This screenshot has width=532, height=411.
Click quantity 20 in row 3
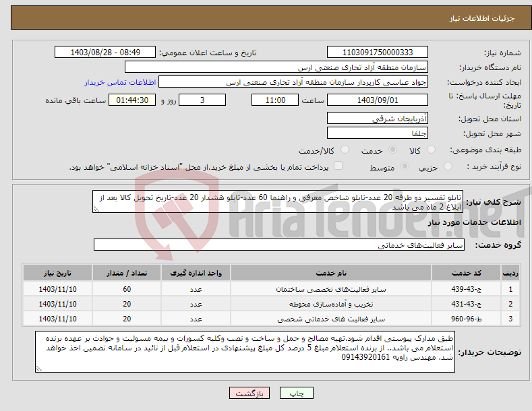(127, 319)
